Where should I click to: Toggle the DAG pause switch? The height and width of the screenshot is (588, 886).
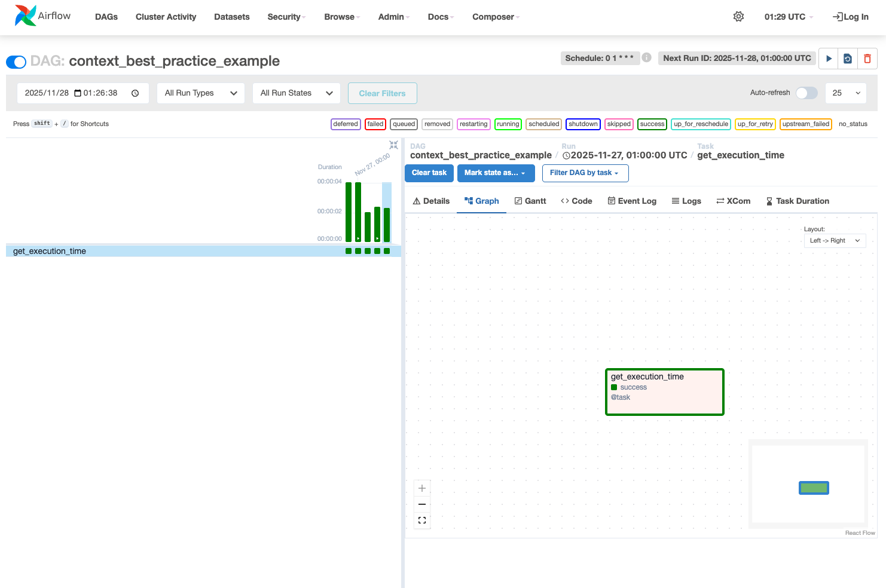tap(16, 62)
